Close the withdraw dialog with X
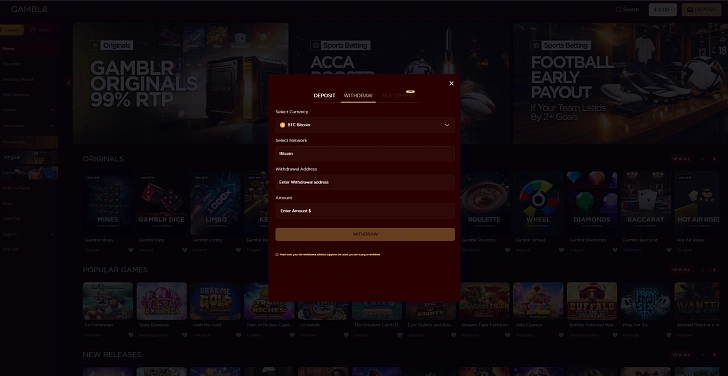Image resolution: width=728 pixels, height=376 pixels. (x=451, y=84)
